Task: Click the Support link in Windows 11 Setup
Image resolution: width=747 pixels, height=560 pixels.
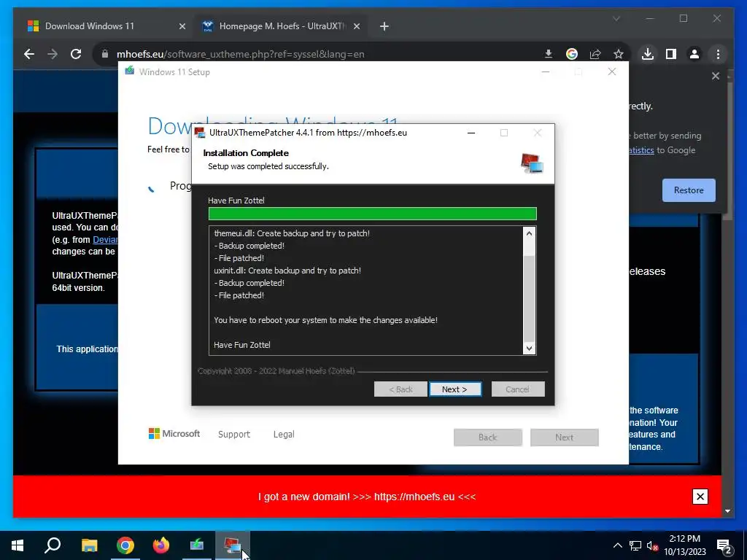Action: [x=234, y=435]
